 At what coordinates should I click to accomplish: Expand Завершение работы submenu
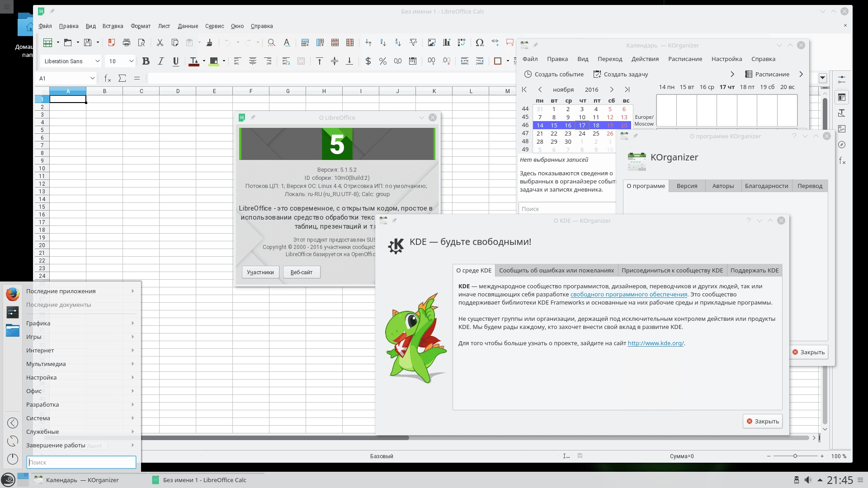(x=80, y=445)
